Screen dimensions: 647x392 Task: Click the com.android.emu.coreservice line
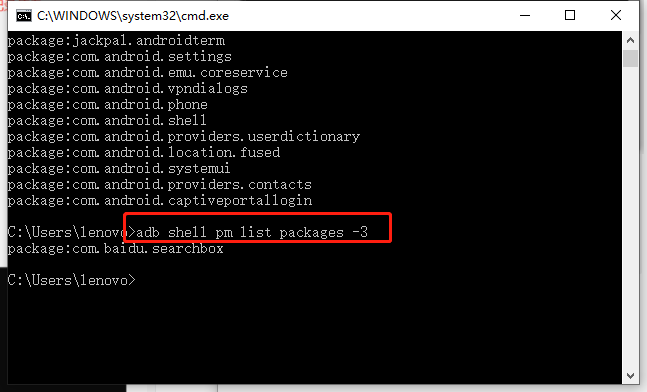(x=148, y=73)
